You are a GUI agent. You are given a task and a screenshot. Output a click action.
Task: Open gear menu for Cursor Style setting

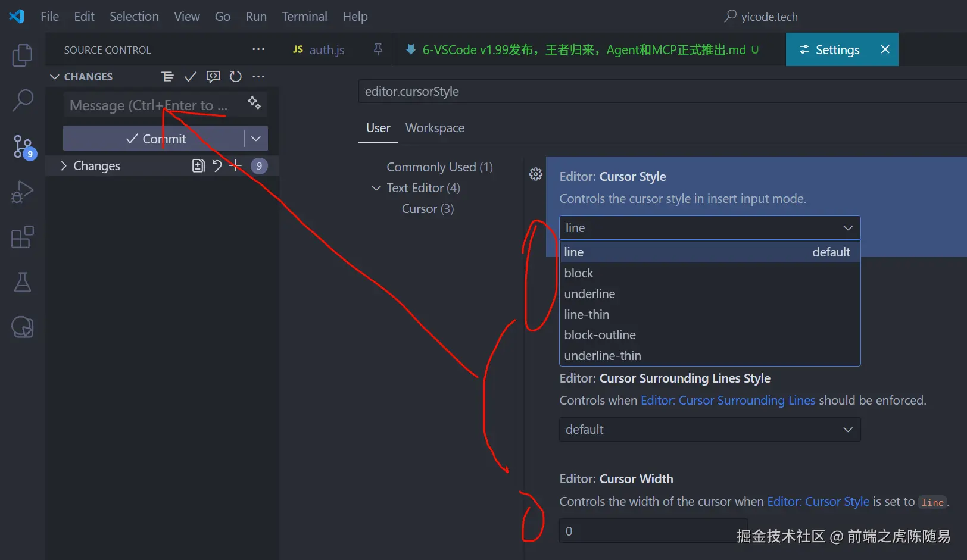point(536,174)
